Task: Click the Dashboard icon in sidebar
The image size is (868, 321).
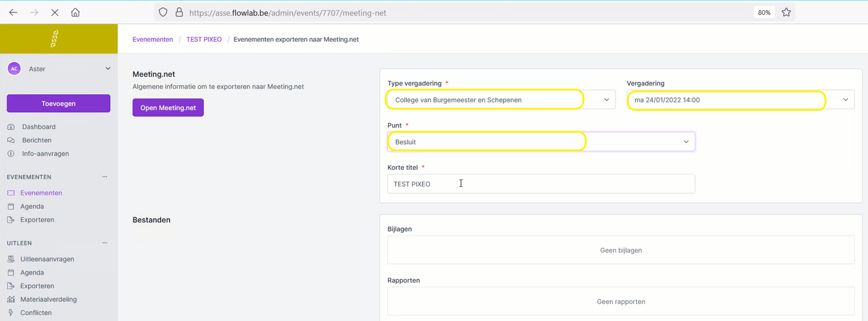Action: click(11, 127)
